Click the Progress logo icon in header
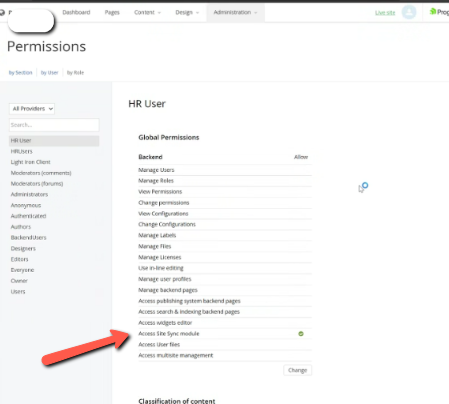 [433, 12]
